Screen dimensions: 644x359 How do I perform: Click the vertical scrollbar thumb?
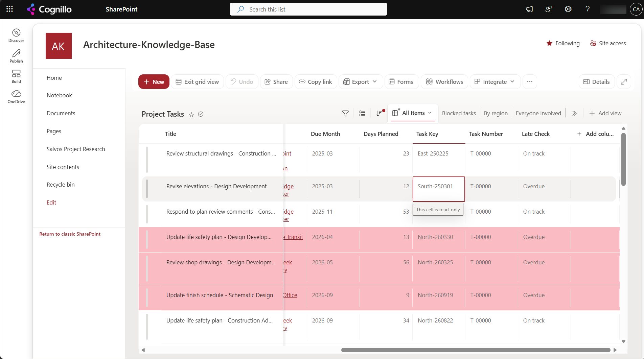(x=623, y=159)
